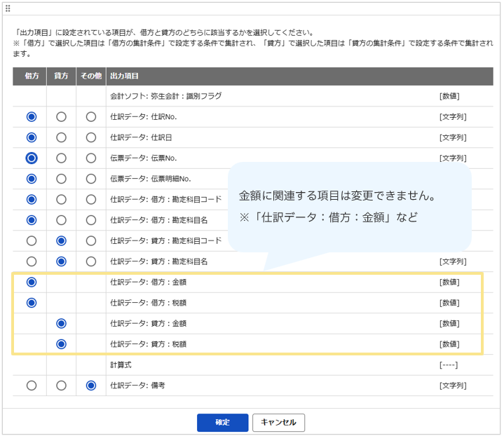Click text 会計ソフト: 弥生会計：識別フラグ
This screenshot has width=504, height=436.
(x=166, y=96)
